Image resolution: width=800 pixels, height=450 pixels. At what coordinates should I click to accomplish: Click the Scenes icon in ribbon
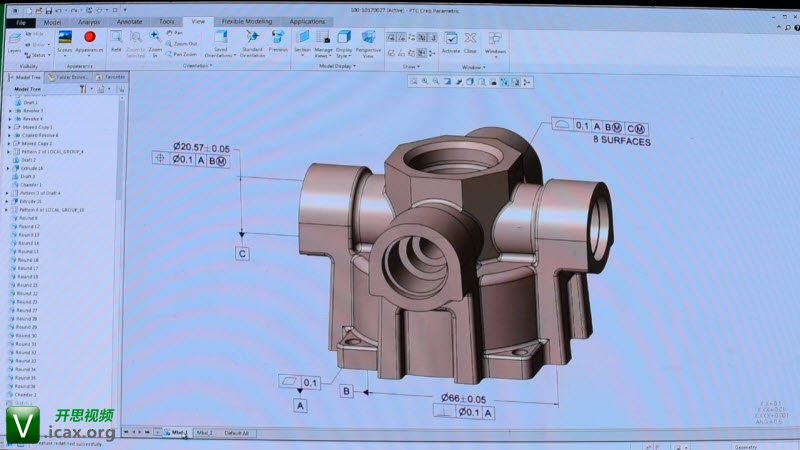pyautogui.click(x=64, y=38)
